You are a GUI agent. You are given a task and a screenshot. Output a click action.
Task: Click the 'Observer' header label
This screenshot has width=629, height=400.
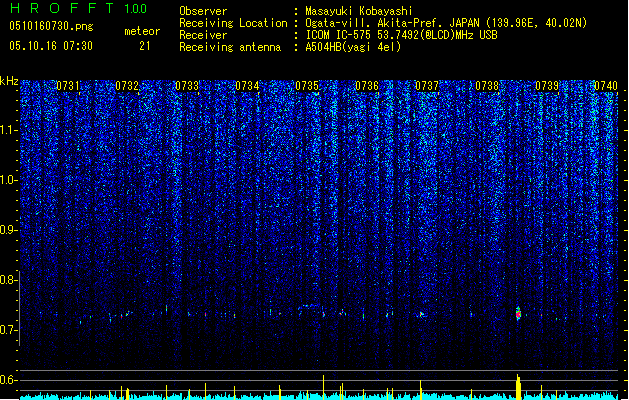coord(203,11)
